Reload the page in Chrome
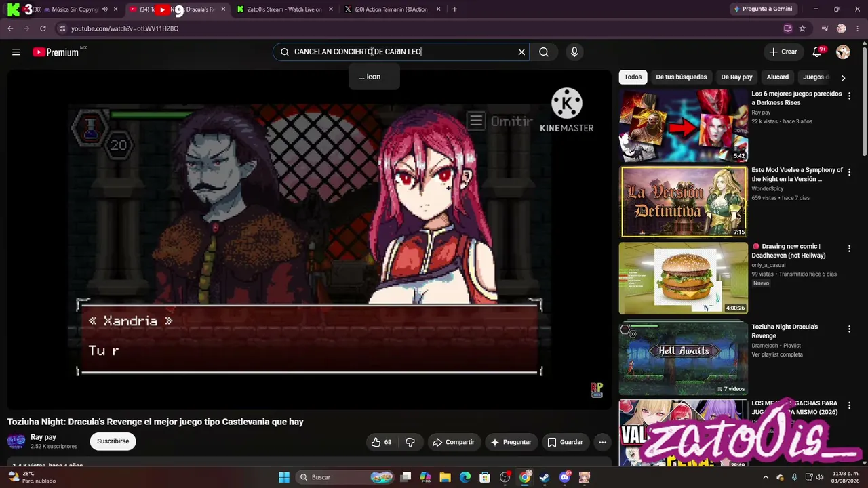Viewport: 868px width, 488px height. tap(43, 28)
